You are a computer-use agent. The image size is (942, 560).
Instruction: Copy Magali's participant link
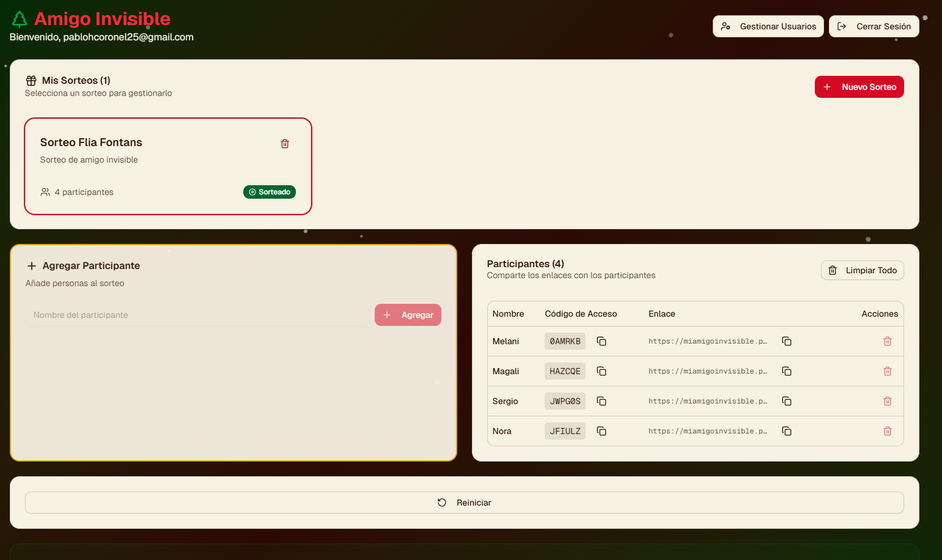click(x=787, y=371)
